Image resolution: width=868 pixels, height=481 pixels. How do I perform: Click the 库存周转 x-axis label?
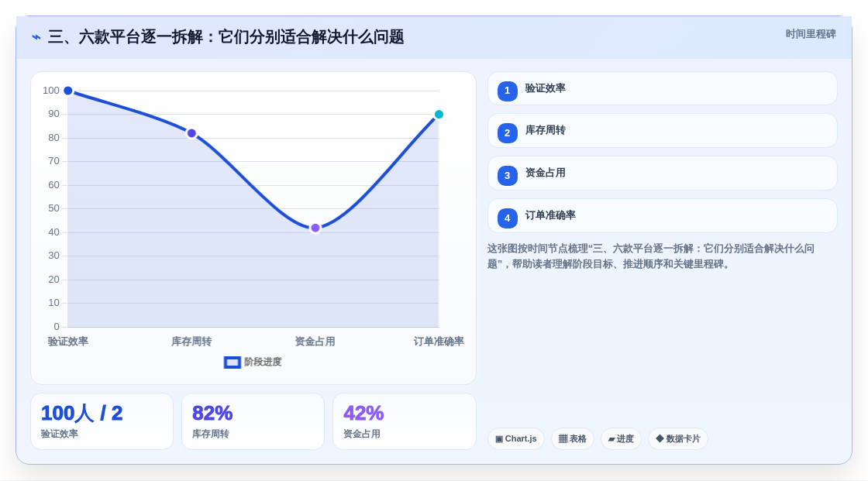pos(191,342)
